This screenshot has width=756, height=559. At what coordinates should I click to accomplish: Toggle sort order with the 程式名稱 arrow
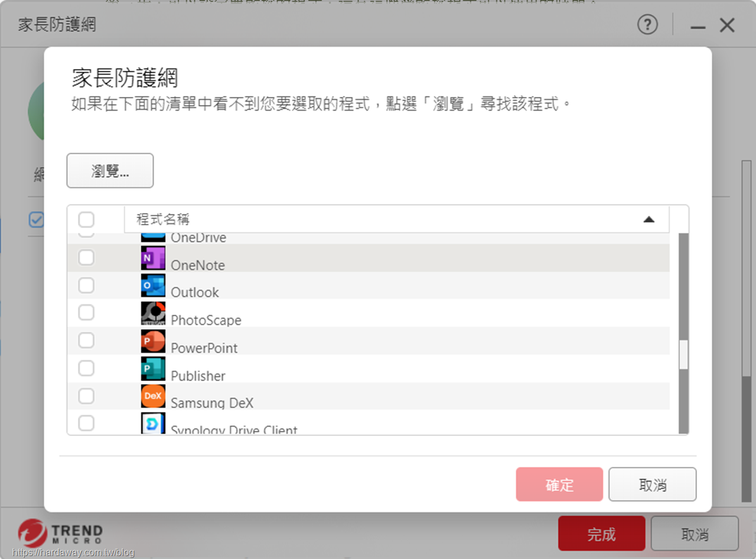[x=649, y=220]
